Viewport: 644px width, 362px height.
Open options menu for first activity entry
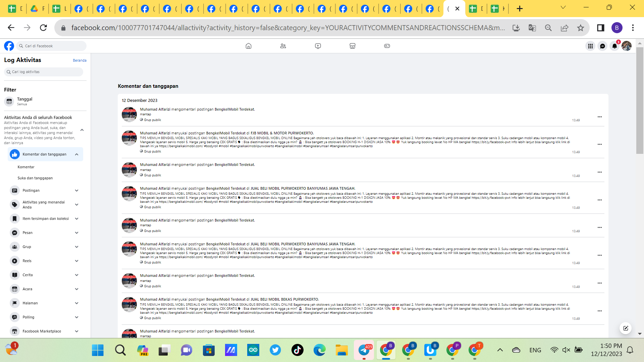pos(599,117)
